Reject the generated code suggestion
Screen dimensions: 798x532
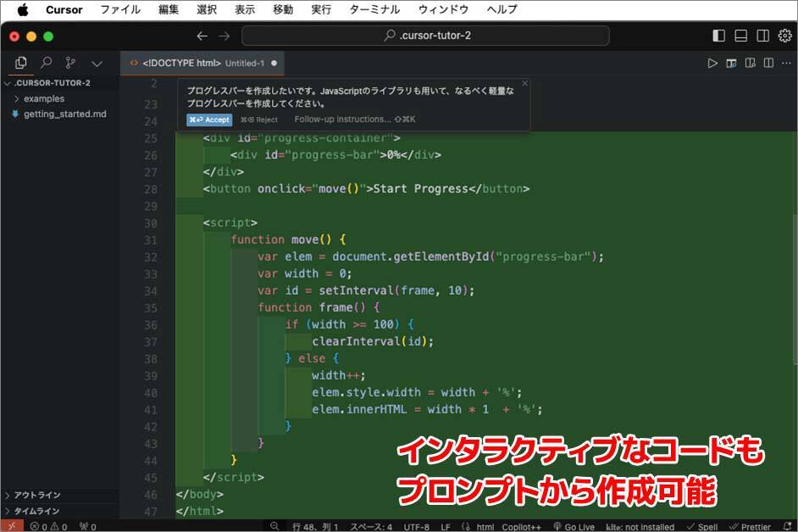click(259, 119)
